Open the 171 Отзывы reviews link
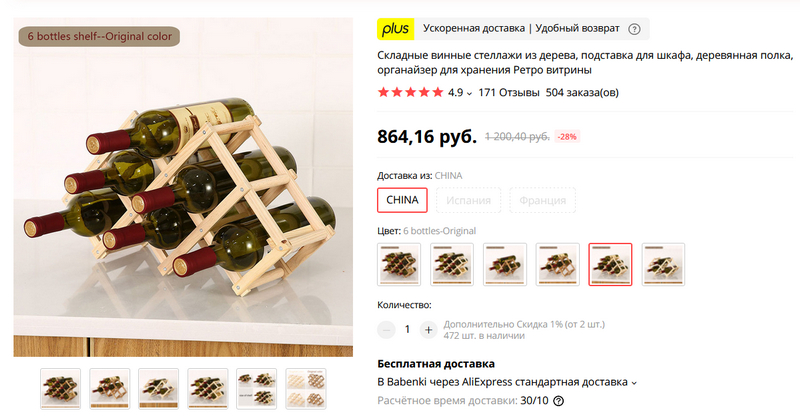This screenshot has height=419, width=800. (x=509, y=92)
